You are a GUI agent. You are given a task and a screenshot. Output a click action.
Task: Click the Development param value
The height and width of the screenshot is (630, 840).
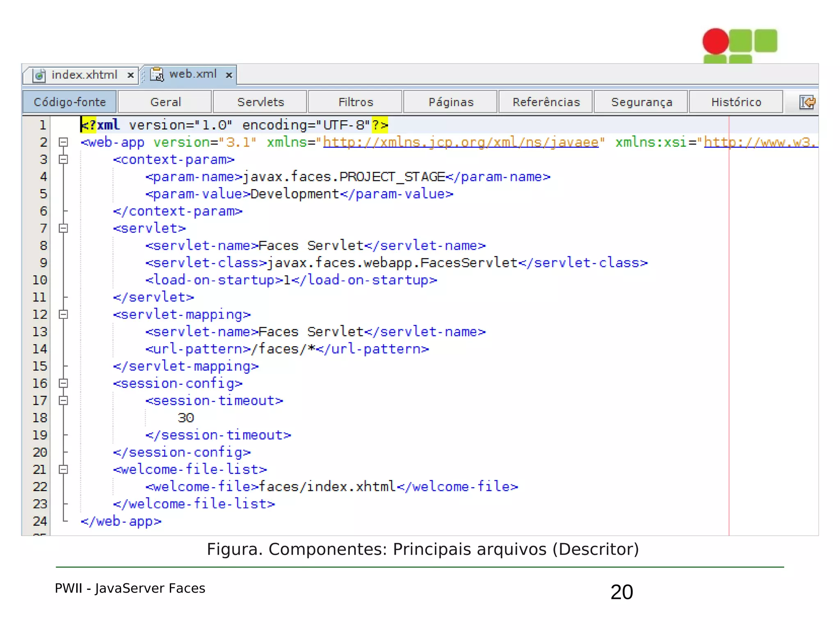(295, 194)
